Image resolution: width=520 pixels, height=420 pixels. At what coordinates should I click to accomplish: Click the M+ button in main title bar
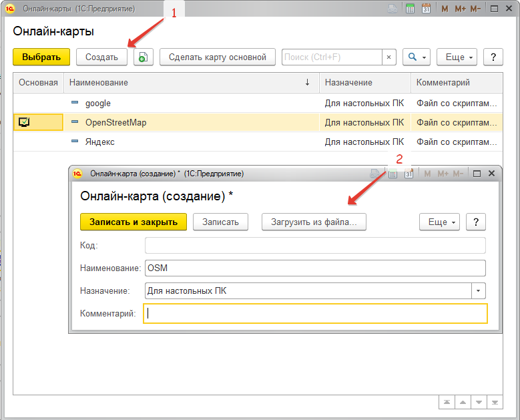coord(461,9)
